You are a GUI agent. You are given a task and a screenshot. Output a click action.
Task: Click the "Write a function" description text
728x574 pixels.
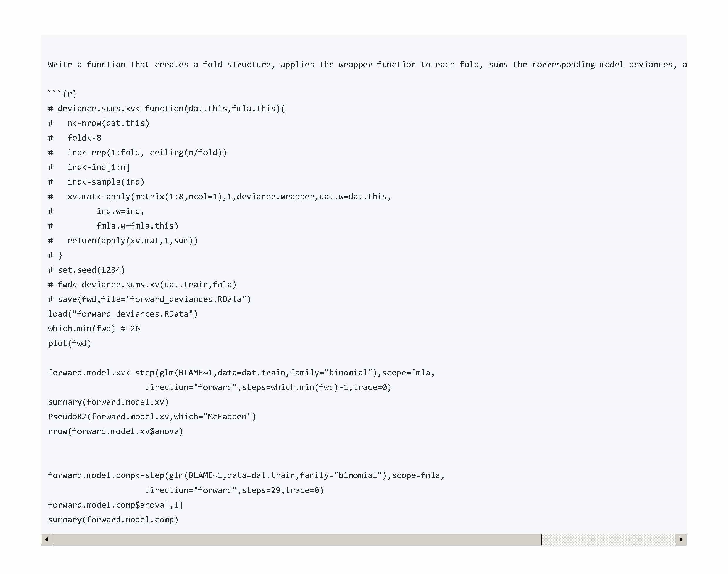[366, 65]
